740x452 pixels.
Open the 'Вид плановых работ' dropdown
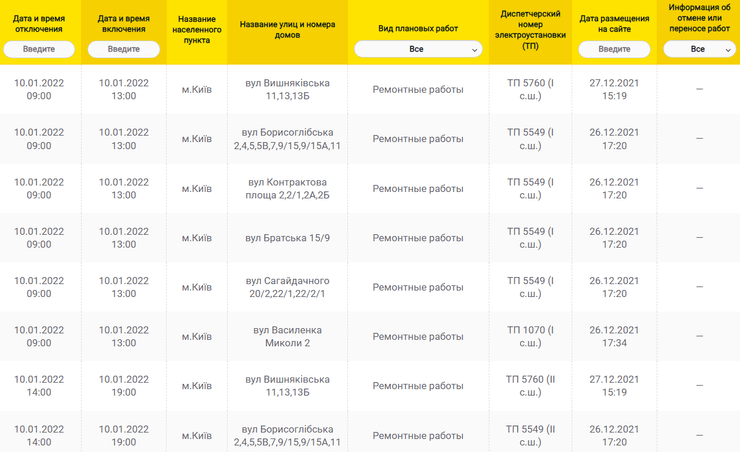pos(418,49)
